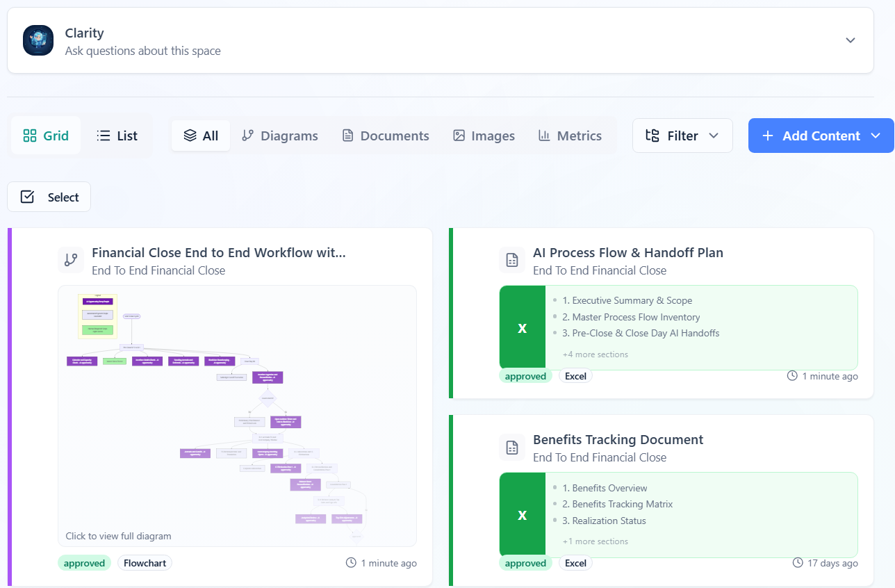
Task: Click the document icon on Benefits Tracking card
Action: 512,447
